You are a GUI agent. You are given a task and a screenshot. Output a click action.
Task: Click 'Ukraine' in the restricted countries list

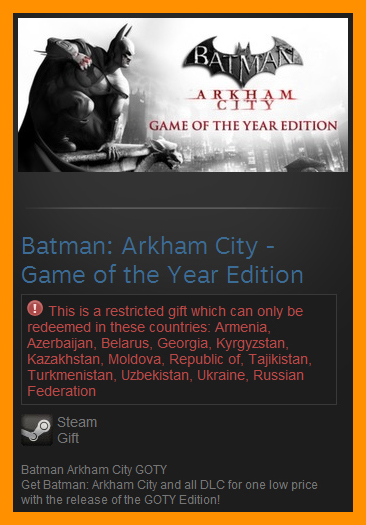pos(222,375)
